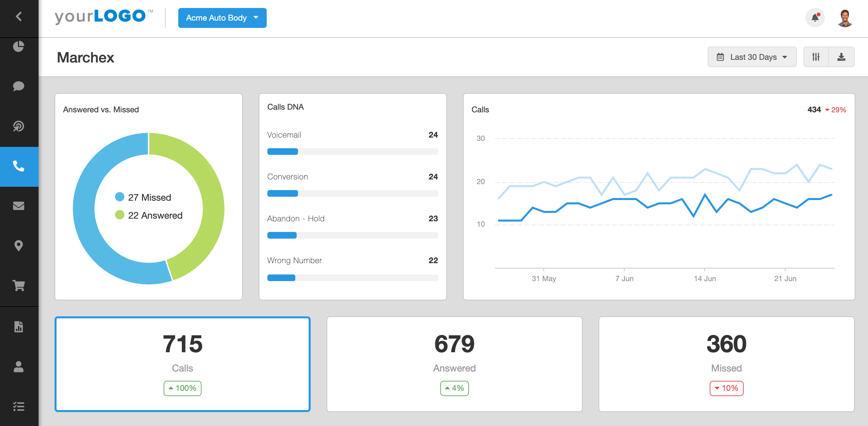
Task: Open the reports document chart icon
Action: pos(19,327)
